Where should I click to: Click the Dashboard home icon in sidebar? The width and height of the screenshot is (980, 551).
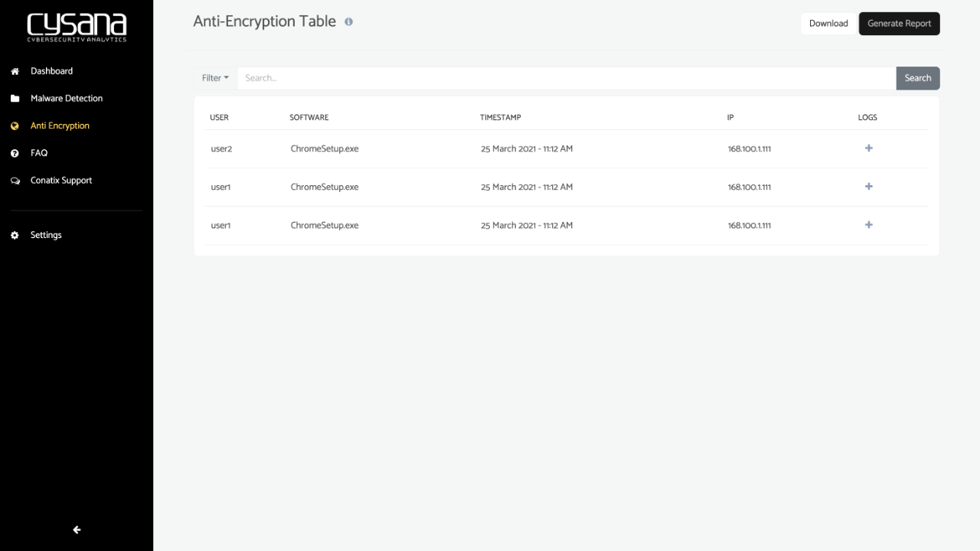click(15, 71)
